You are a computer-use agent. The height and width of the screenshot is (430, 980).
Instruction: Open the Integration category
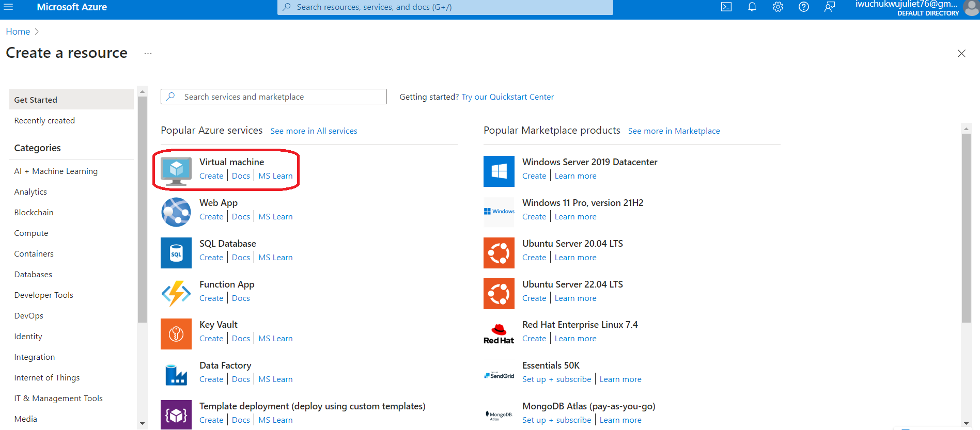click(x=34, y=357)
